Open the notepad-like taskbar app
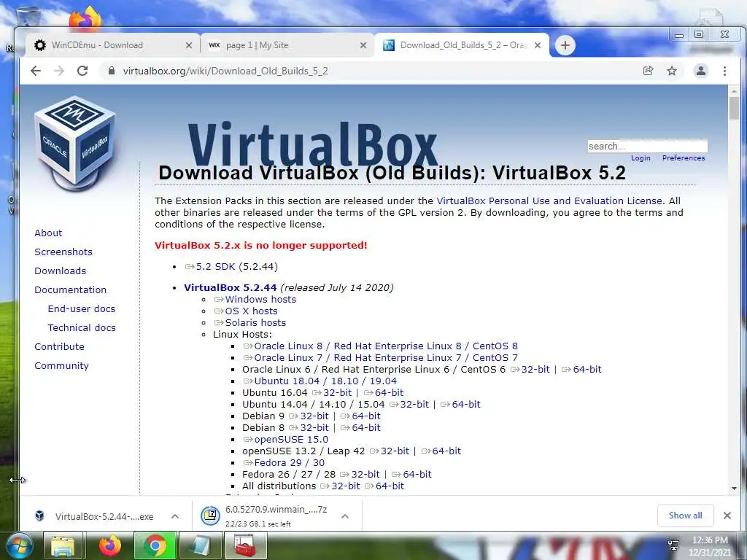Image resolution: width=747 pixels, height=560 pixels. click(x=201, y=546)
